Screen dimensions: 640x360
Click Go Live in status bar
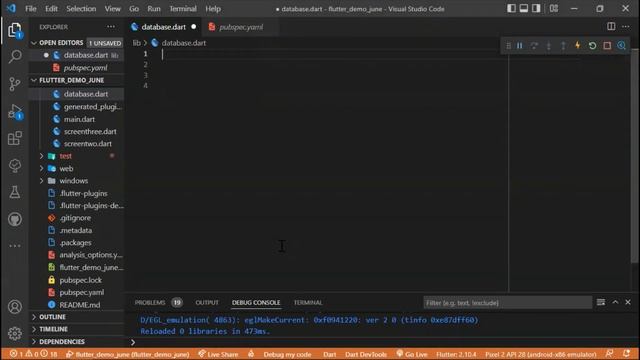(x=412, y=354)
